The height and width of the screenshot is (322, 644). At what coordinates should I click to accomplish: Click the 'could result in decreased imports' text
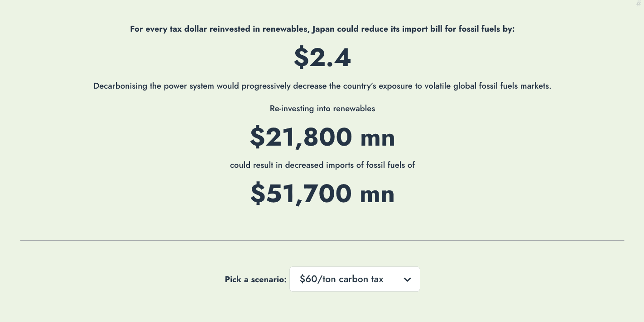pyautogui.click(x=322, y=165)
